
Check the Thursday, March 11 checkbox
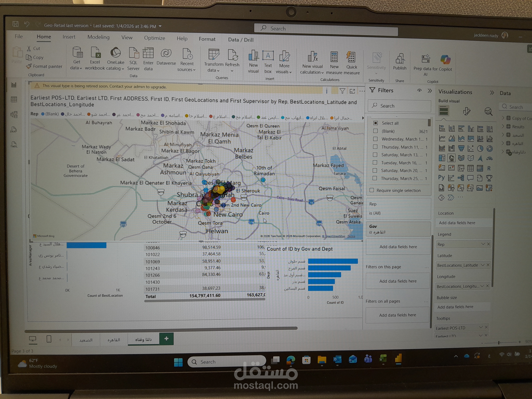(x=375, y=147)
